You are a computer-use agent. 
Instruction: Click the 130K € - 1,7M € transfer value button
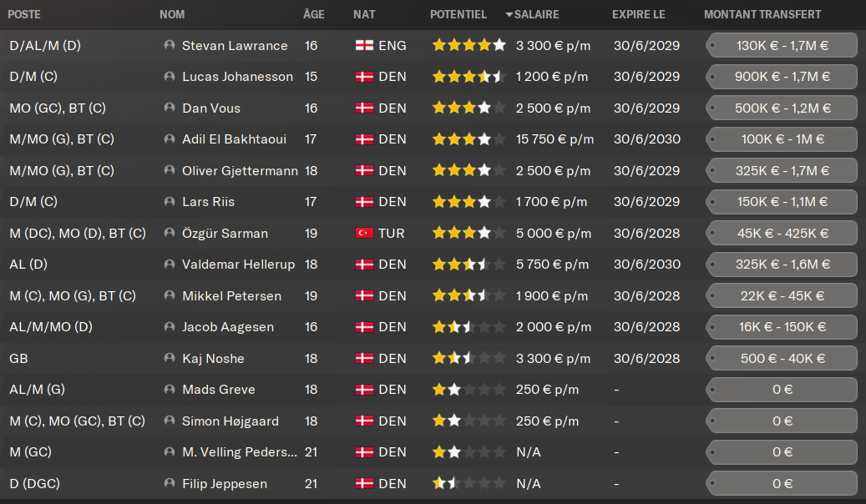tap(782, 45)
